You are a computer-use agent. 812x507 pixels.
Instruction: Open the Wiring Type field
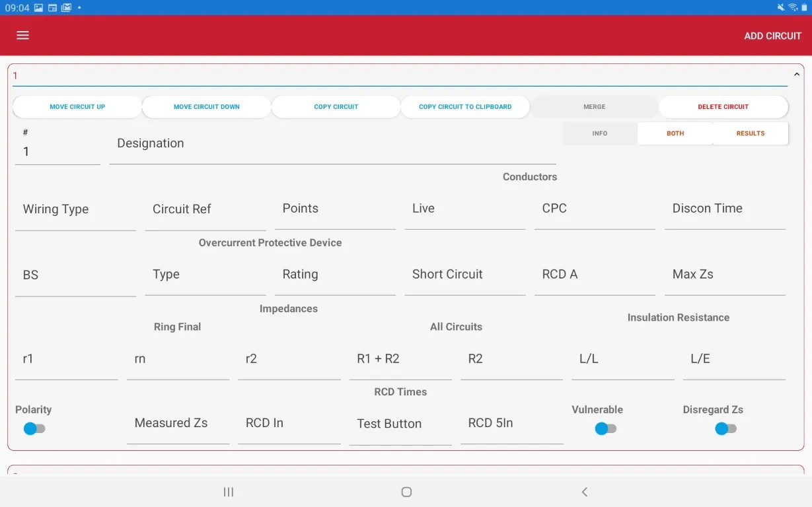coord(75,210)
